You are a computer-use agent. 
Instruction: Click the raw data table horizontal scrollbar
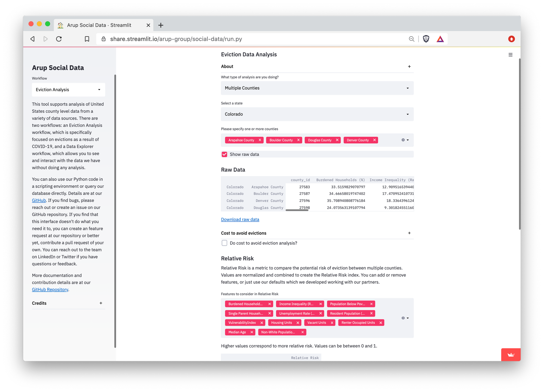pyautogui.click(x=297, y=210)
